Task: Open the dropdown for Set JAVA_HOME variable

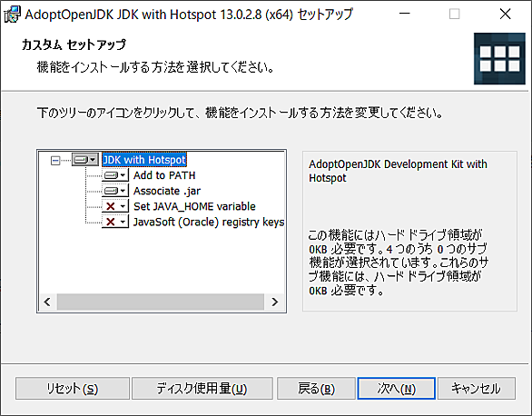Action: coord(115,206)
